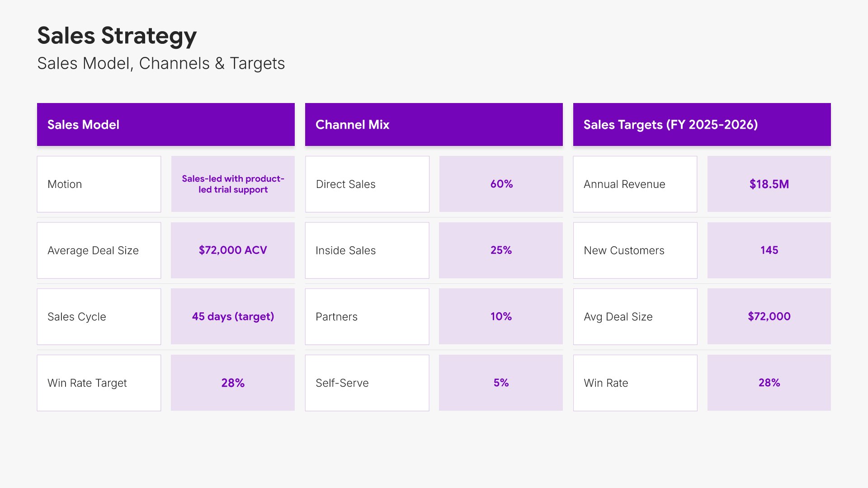Click the 60% value cell
The image size is (868, 488).
(501, 184)
